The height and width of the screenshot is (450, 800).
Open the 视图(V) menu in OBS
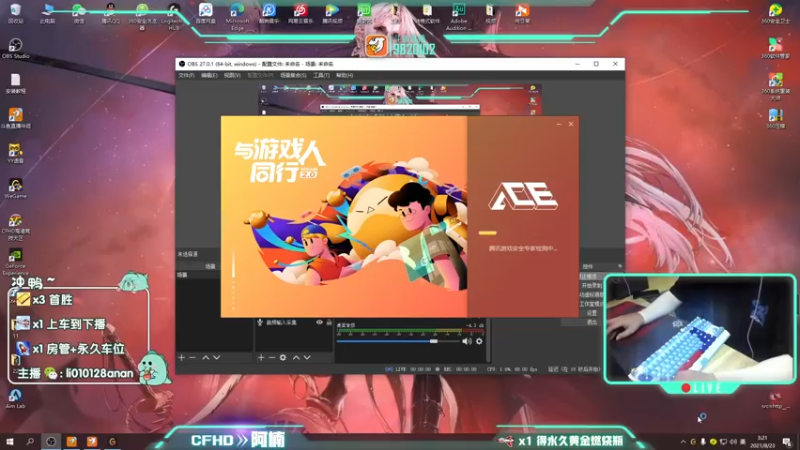(232, 76)
